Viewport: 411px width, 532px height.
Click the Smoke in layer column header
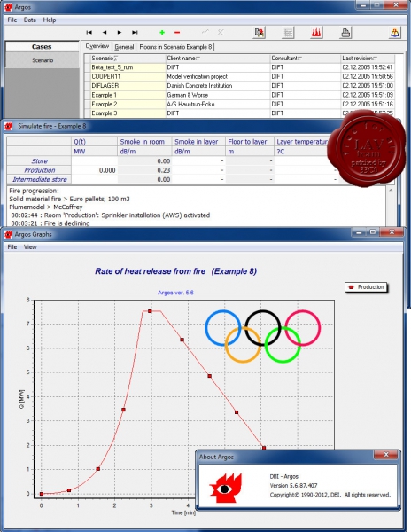199,142
